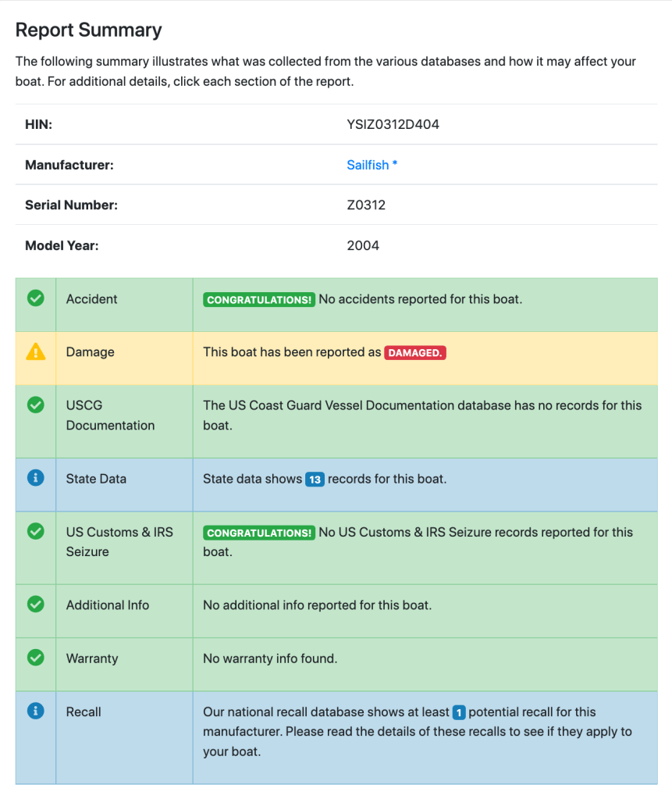Select the Warranty section label
Viewport: 672px width, 799px height.
(x=92, y=658)
